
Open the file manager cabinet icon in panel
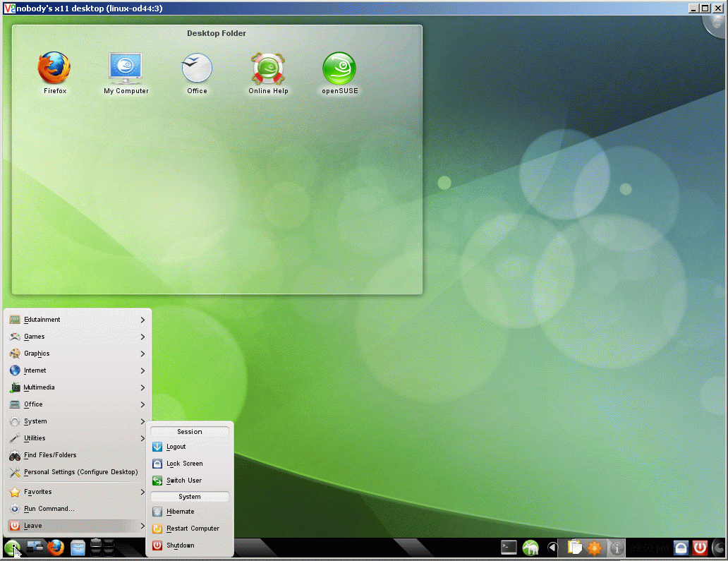tap(78, 548)
